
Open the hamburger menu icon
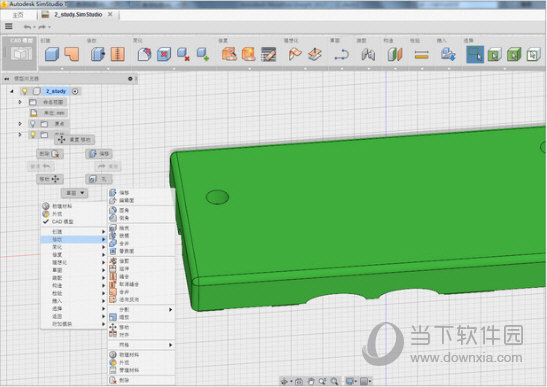point(9,27)
